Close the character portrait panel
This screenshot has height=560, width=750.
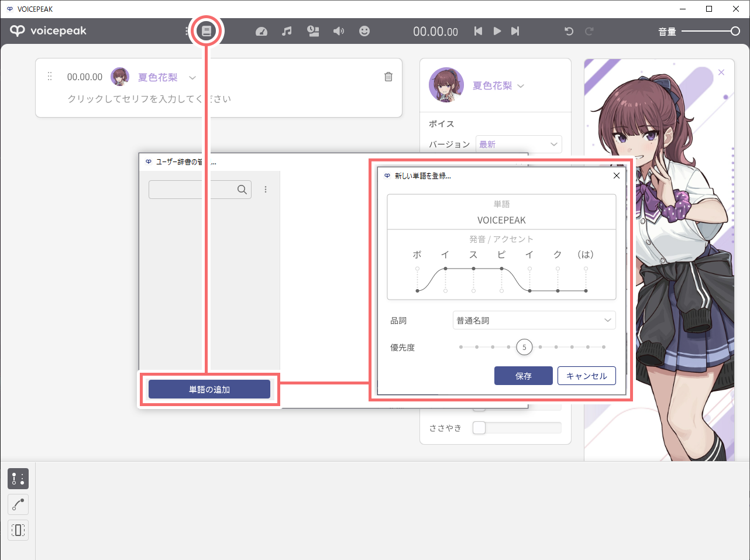click(x=721, y=73)
